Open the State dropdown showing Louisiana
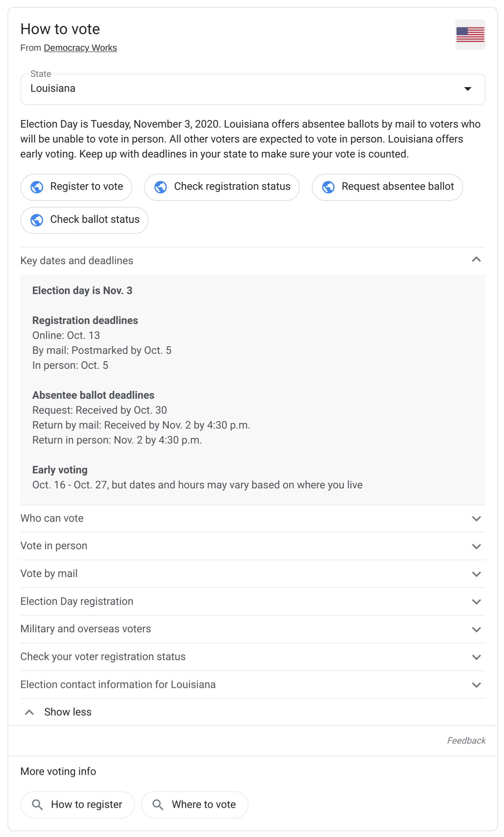 [253, 89]
